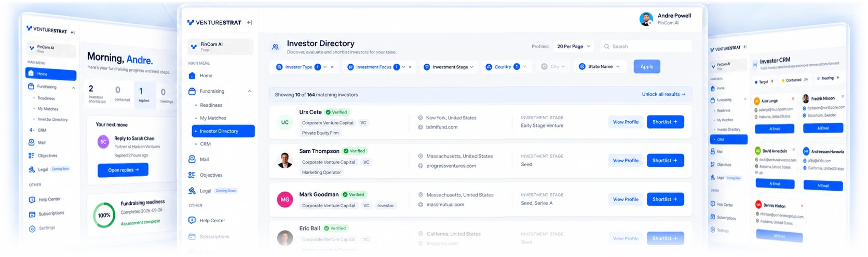Select Investor Directory in center sidebar

[x=223, y=131]
